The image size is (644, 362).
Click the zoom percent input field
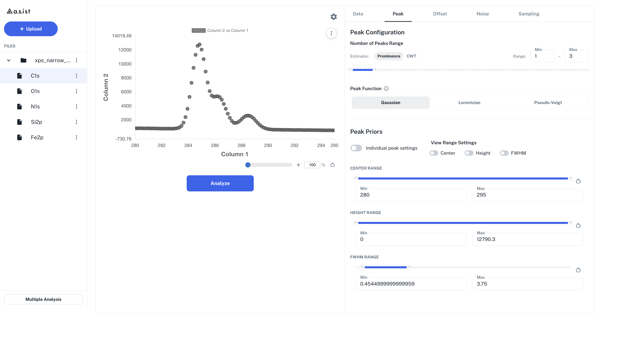coord(312,165)
